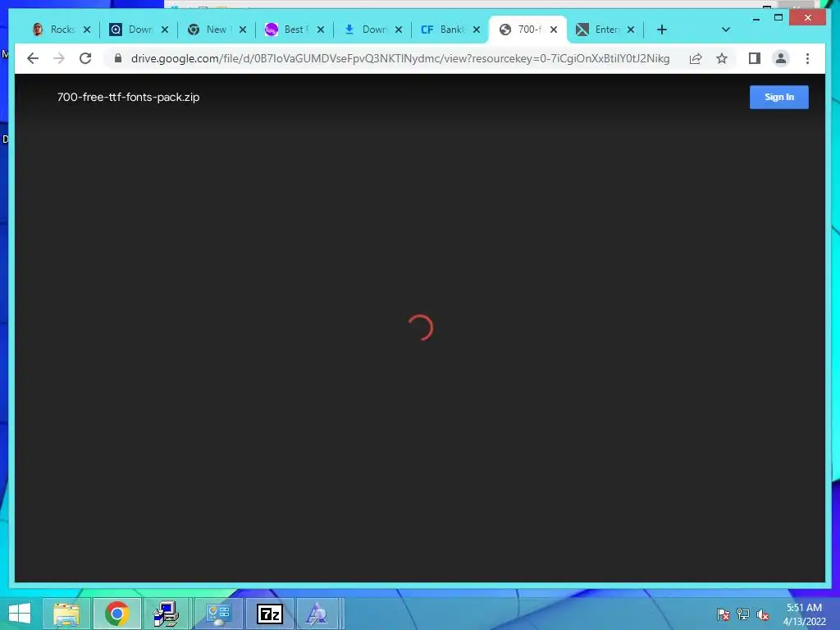840x630 pixels.
Task: Click the file name 700-free-ttf-fonts-pack.zip
Action: pyautogui.click(x=129, y=97)
